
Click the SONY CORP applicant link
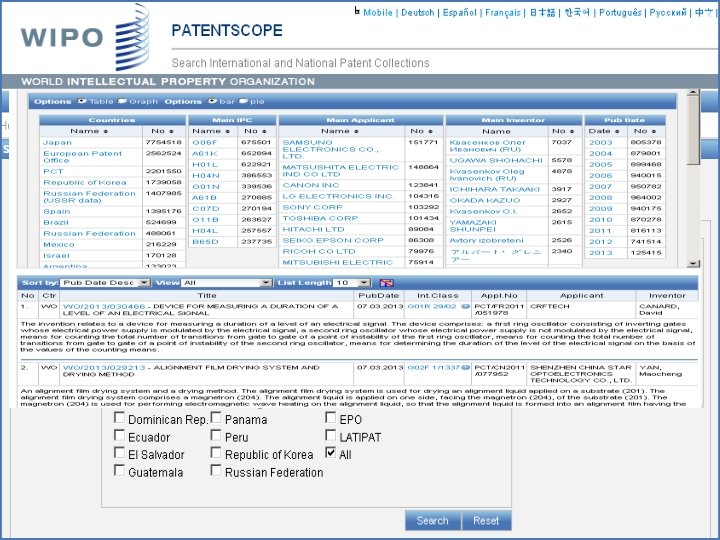[x=312, y=208]
